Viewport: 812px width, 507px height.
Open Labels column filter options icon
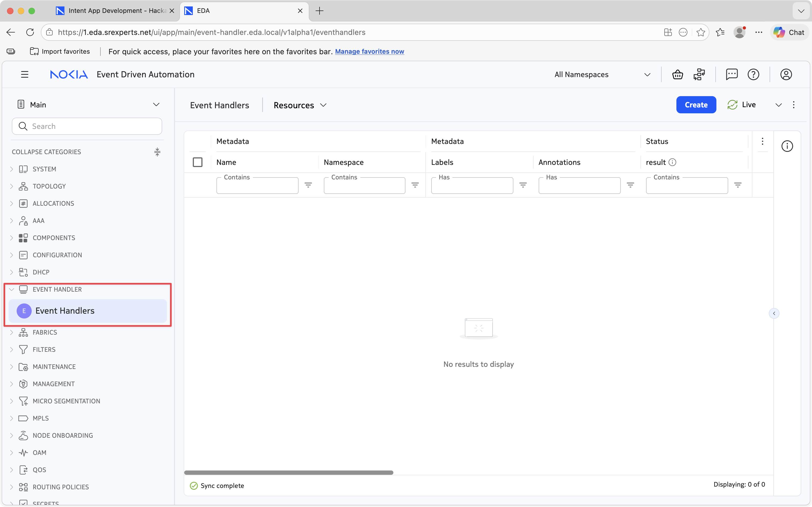[523, 185]
